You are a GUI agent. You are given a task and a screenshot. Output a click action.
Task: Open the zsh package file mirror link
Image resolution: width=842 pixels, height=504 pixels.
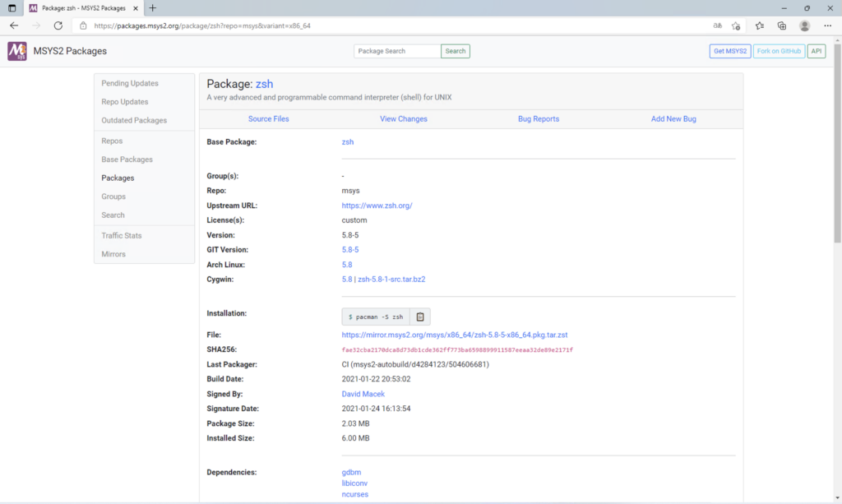coord(454,335)
